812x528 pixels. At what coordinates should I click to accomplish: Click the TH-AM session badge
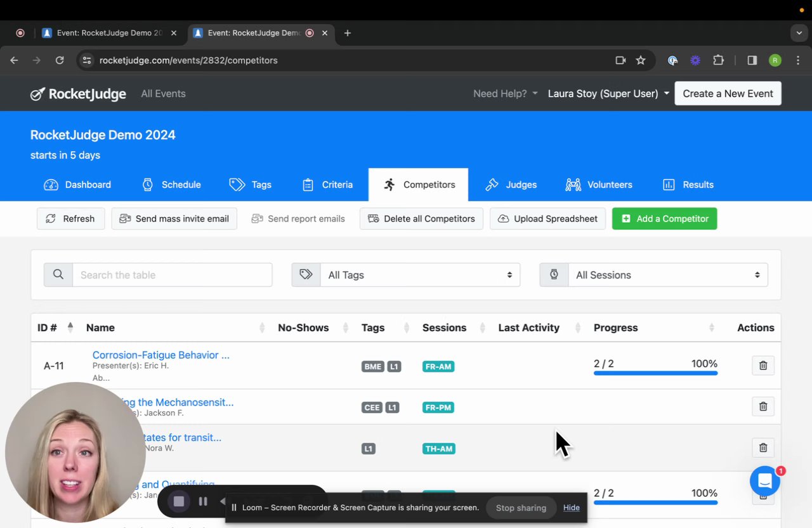point(439,449)
